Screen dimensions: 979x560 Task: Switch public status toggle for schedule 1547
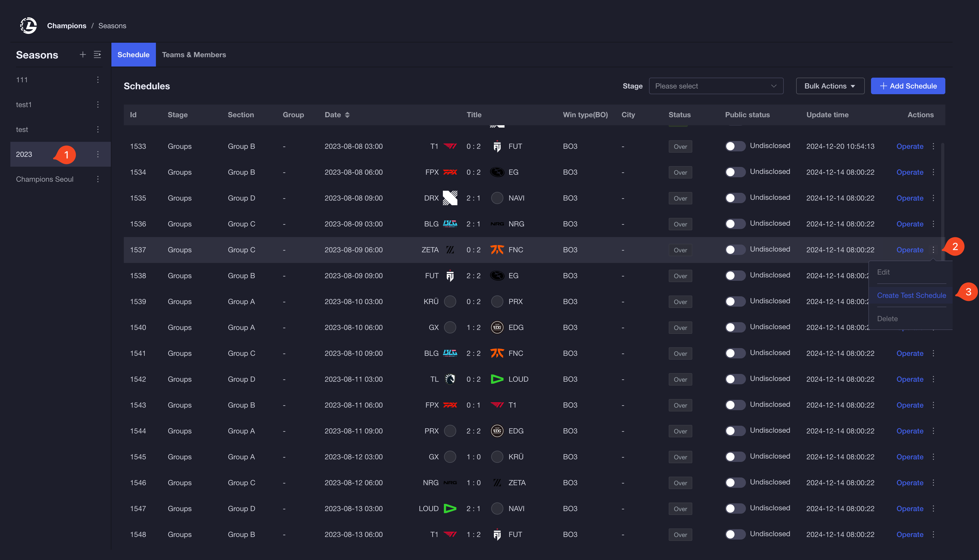pos(735,509)
